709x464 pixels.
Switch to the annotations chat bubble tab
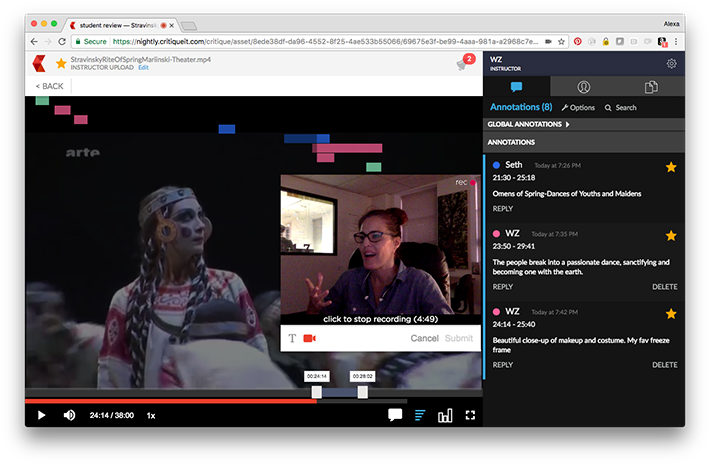click(516, 86)
